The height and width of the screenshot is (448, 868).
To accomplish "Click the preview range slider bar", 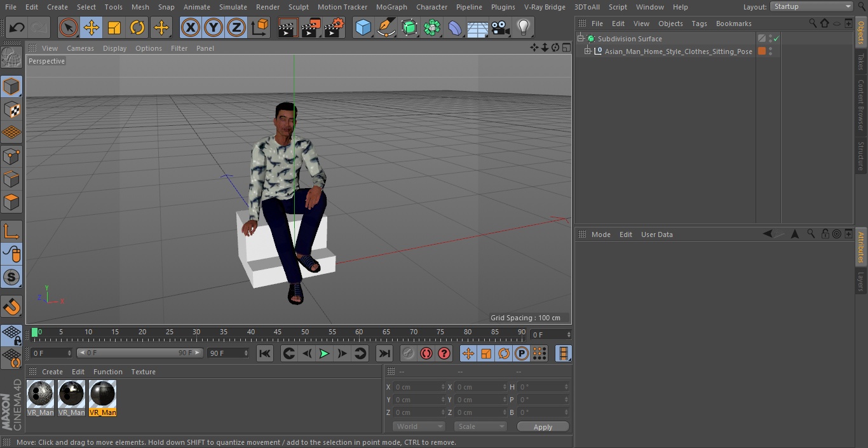I will point(140,353).
